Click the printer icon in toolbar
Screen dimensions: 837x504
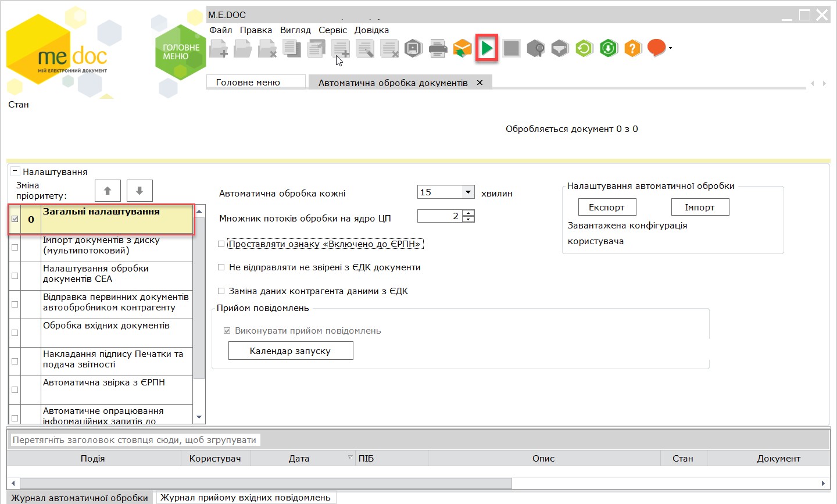coord(438,48)
